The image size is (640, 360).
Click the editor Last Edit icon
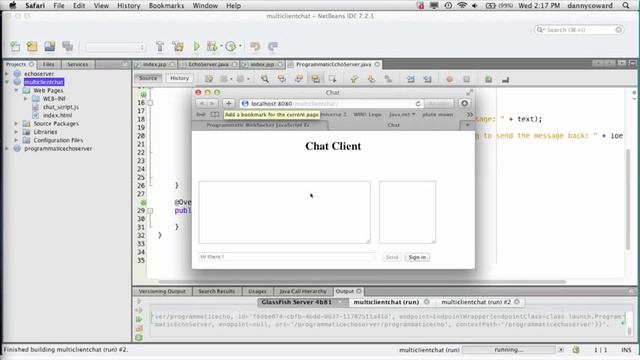coord(209,79)
